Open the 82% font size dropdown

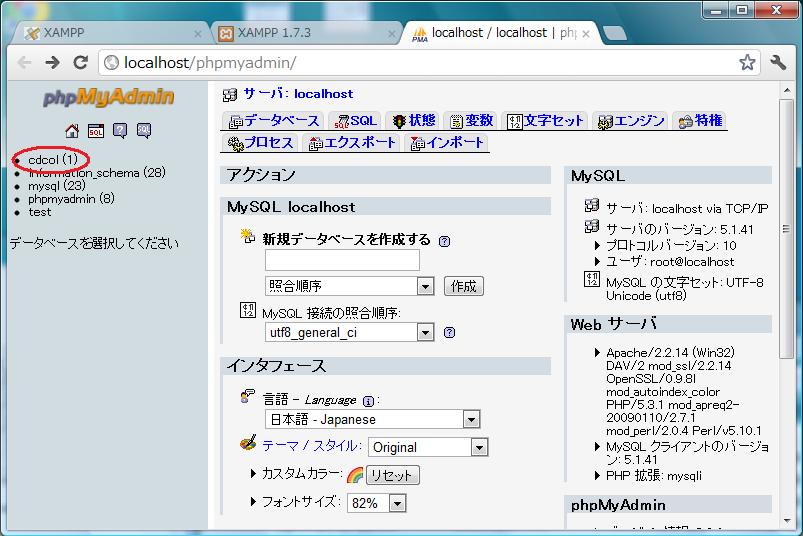[376, 503]
